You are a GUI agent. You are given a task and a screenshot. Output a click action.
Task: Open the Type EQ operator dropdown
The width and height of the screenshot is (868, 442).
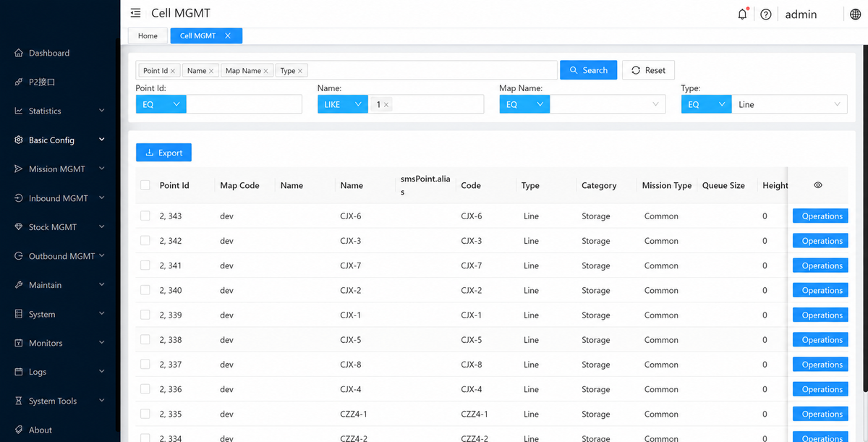[707, 104]
